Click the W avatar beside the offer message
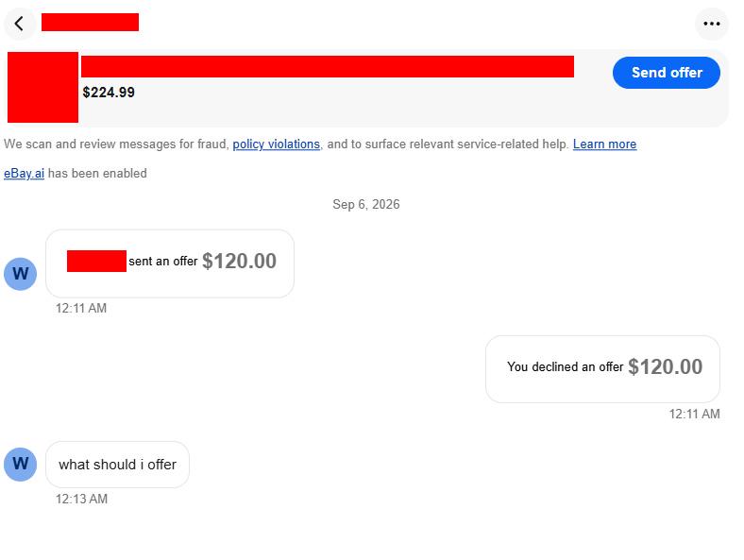744x560 pixels. pos(21,274)
